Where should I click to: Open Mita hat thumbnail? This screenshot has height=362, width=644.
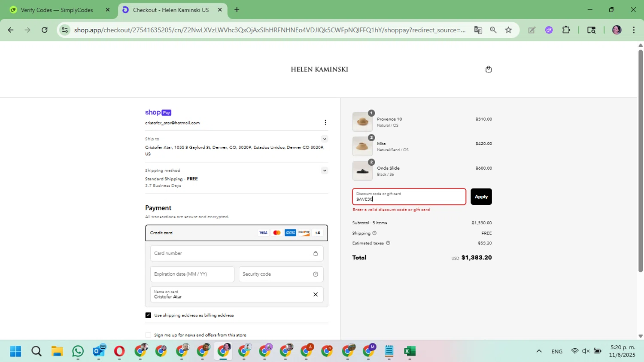(x=362, y=146)
